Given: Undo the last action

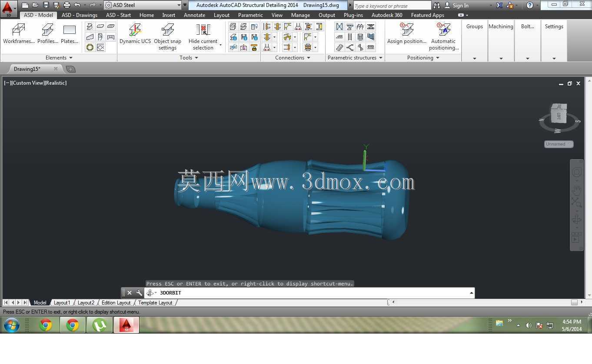Looking at the screenshot, I should click(77, 5).
